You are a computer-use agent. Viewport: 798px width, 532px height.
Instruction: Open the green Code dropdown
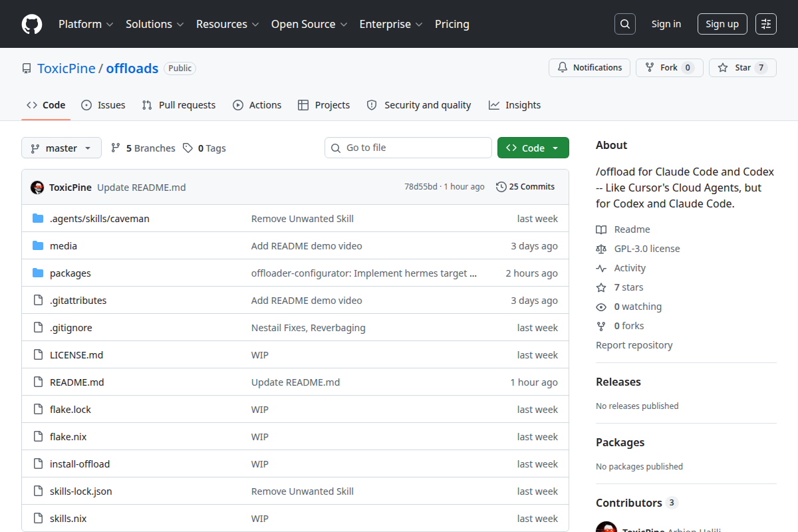(x=533, y=148)
